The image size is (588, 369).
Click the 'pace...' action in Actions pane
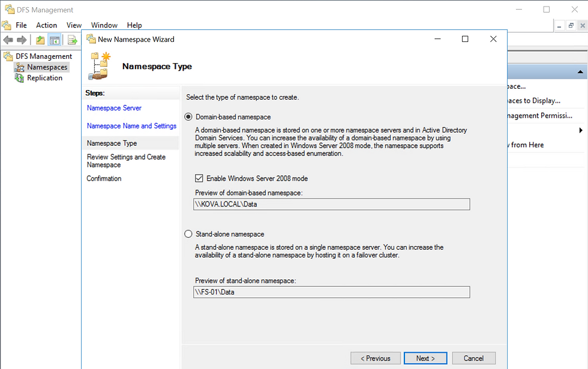[517, 86]
